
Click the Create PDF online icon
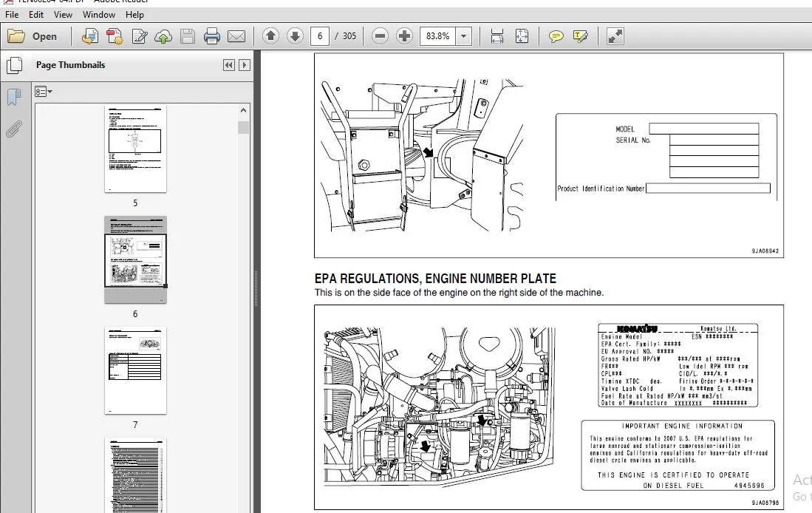89,36
